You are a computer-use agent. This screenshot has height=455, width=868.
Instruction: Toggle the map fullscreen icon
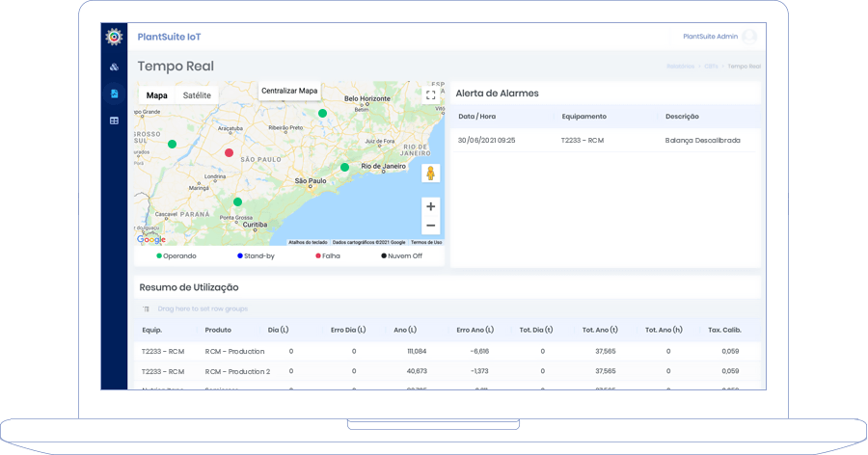coord(431,95)
